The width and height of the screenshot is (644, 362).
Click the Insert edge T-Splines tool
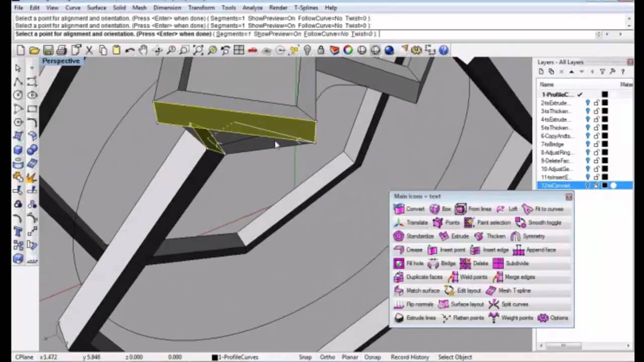pyautogui.click(x=489, y=250)
